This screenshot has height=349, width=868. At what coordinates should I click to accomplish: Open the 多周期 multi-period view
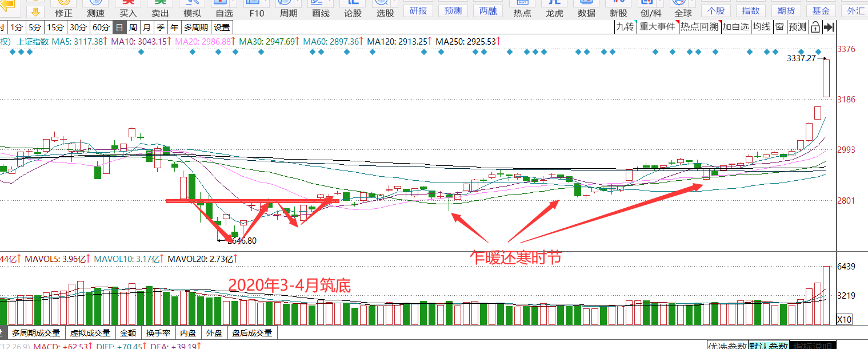pyautogui.click(x=196, y=27)
